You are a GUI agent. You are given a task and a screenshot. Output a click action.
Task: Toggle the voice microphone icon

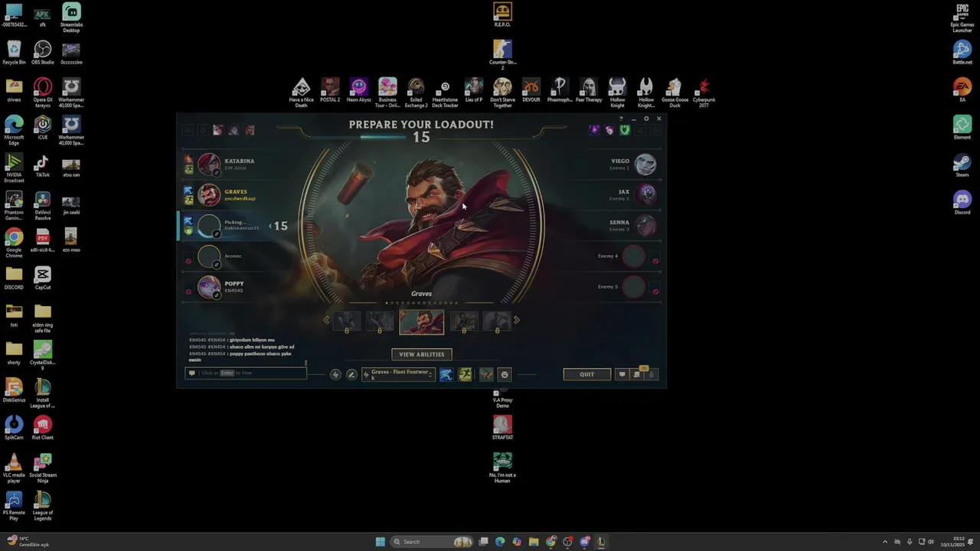(652, 374)
